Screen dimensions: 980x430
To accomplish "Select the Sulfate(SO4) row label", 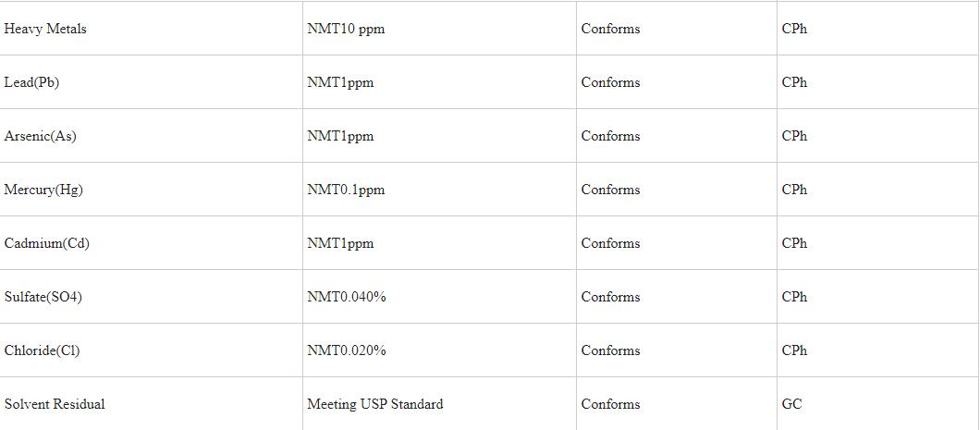I will [44, 297].
